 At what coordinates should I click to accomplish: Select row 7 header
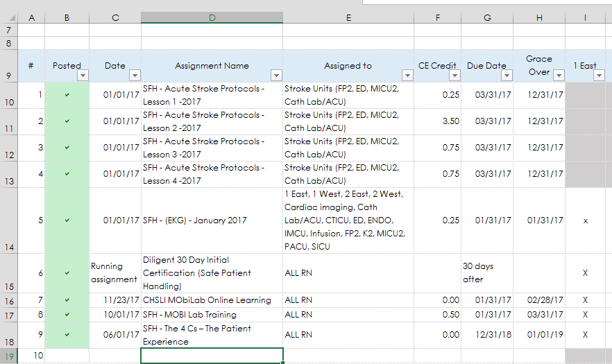(9, 30)
